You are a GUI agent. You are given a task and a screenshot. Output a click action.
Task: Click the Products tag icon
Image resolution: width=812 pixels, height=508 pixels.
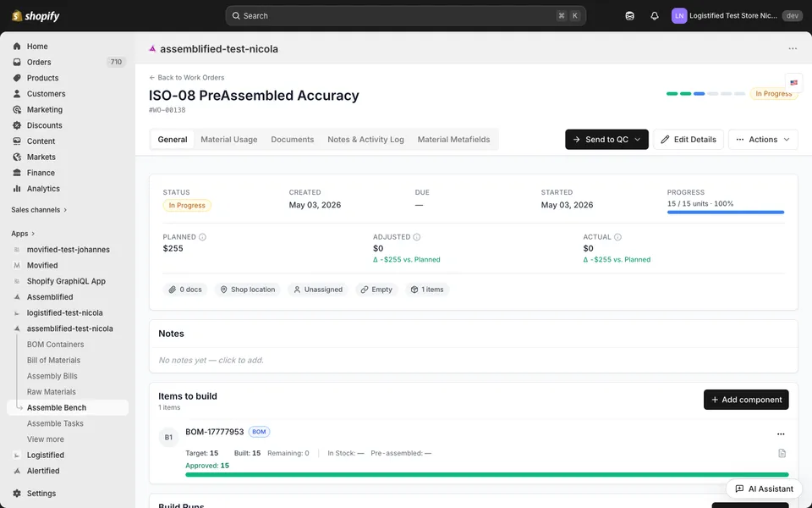point(17,78)
